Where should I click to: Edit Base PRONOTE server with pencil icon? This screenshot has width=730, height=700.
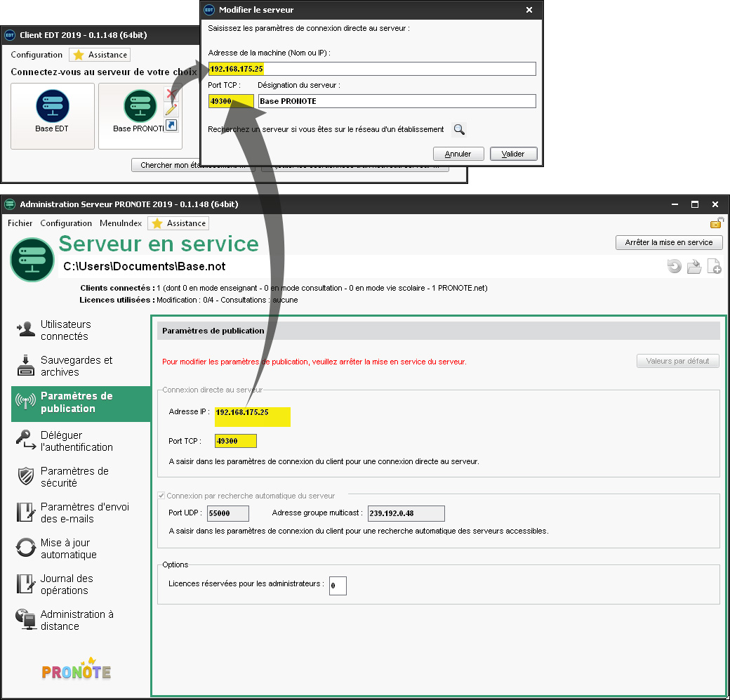coord(171,110)
